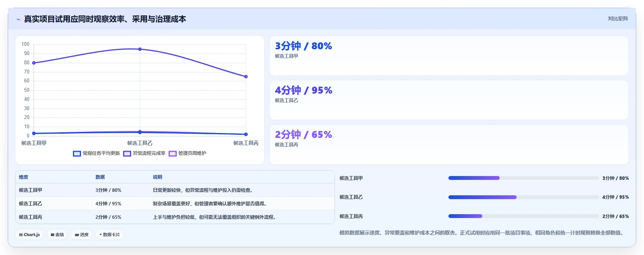Click x-axis label 候选工具丙 on chart
644x255 pixels.
pos(246,143)
